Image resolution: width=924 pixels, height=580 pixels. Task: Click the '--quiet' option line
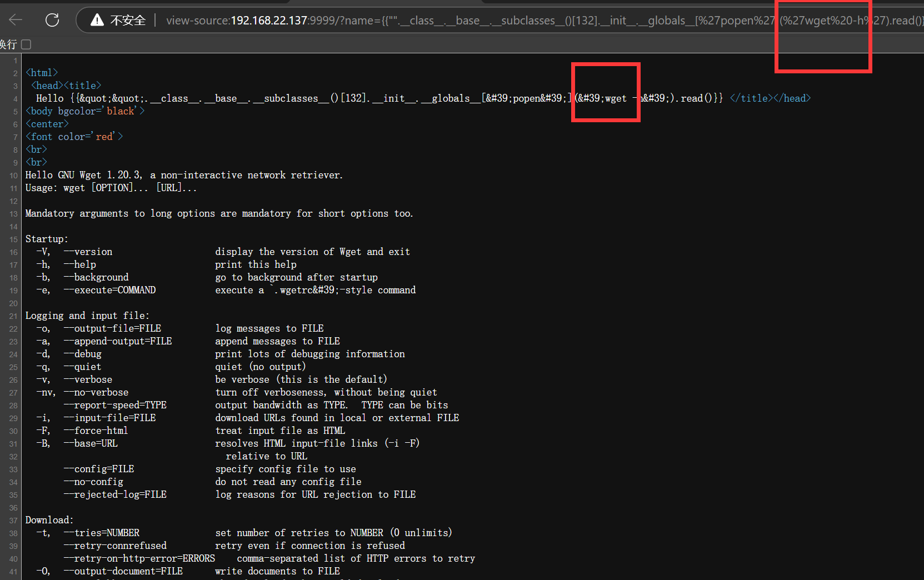point(171,367)
